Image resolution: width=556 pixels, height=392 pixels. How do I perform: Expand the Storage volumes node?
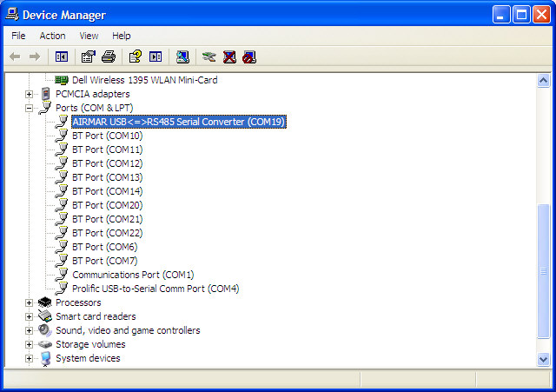tap(29, 344)
